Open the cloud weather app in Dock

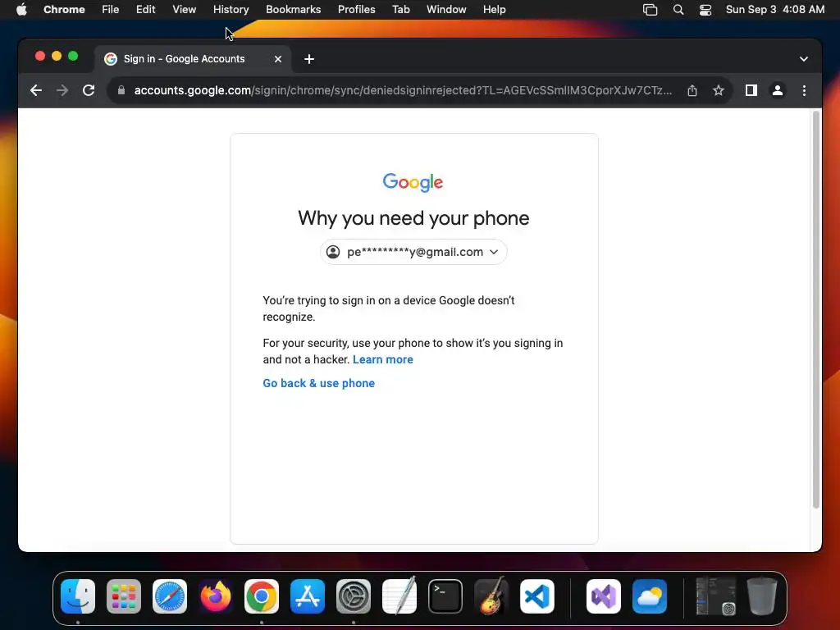[650, 596]
